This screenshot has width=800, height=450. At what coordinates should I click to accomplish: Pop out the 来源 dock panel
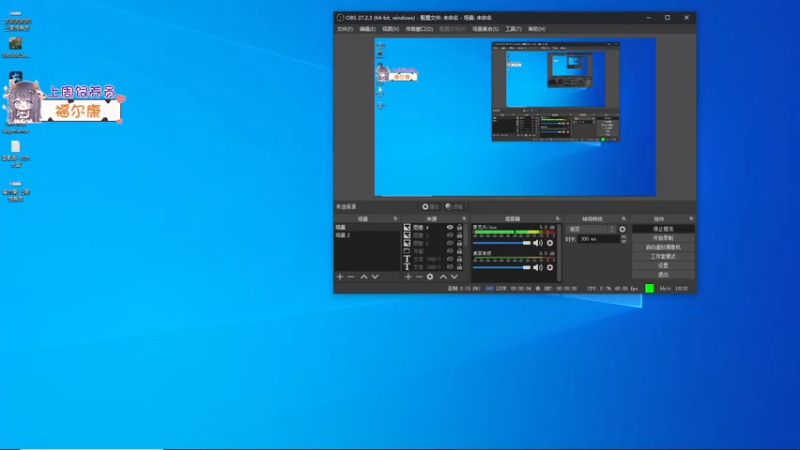tap(464, 219)
